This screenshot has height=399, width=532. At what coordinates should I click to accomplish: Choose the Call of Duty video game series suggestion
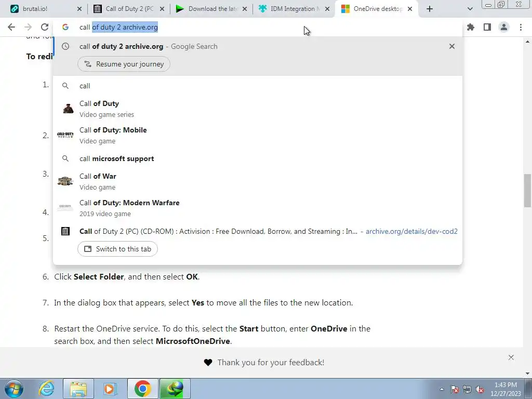tap(258, 109)
